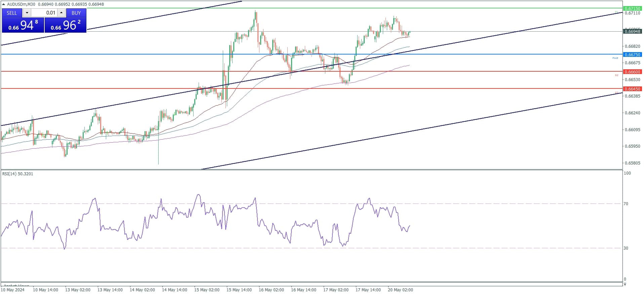
Task: Click the 0.65950 price scale value
Action: (x=632, y=146)
